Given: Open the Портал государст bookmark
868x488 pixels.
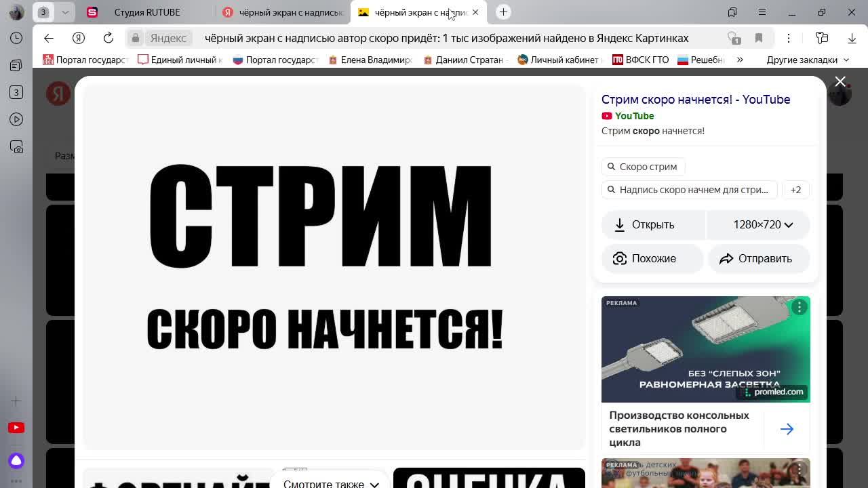Looking at the screenshot, I should click(85, 60).
